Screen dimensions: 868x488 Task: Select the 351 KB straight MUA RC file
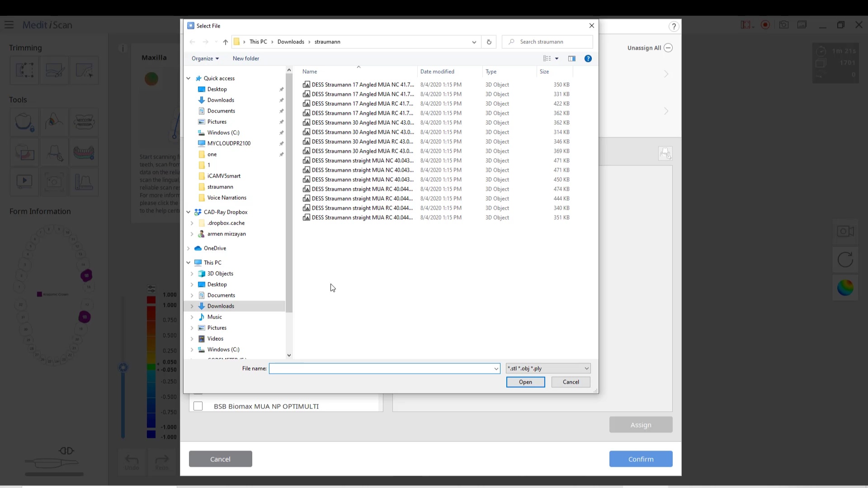coord(436,218)
